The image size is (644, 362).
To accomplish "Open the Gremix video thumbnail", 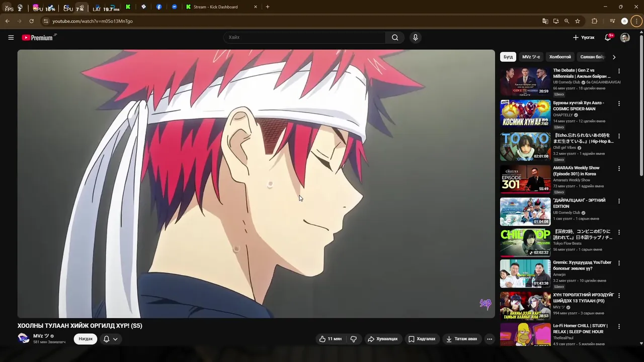I will (525, 273).
